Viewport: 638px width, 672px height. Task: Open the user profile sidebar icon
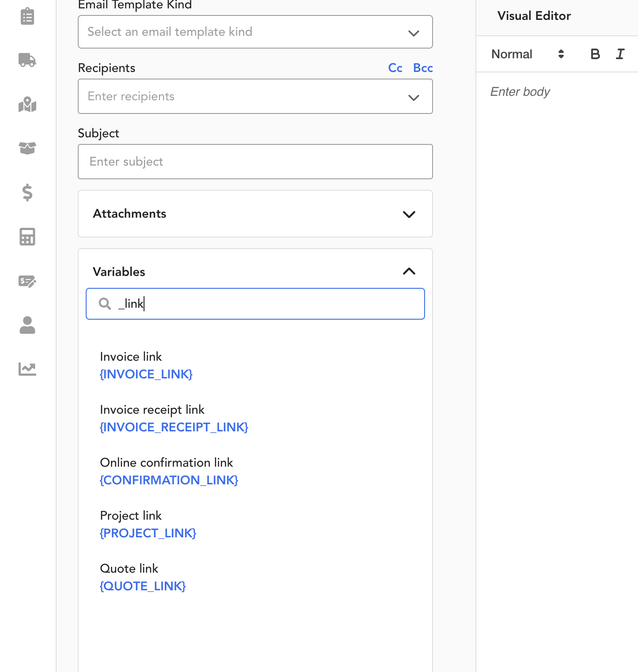[x=27, y=325]
